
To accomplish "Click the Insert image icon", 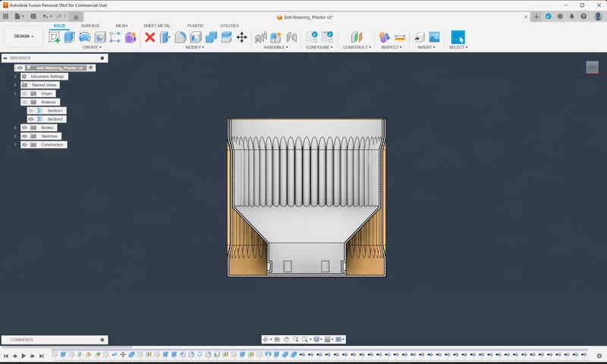I will (434, 36).
